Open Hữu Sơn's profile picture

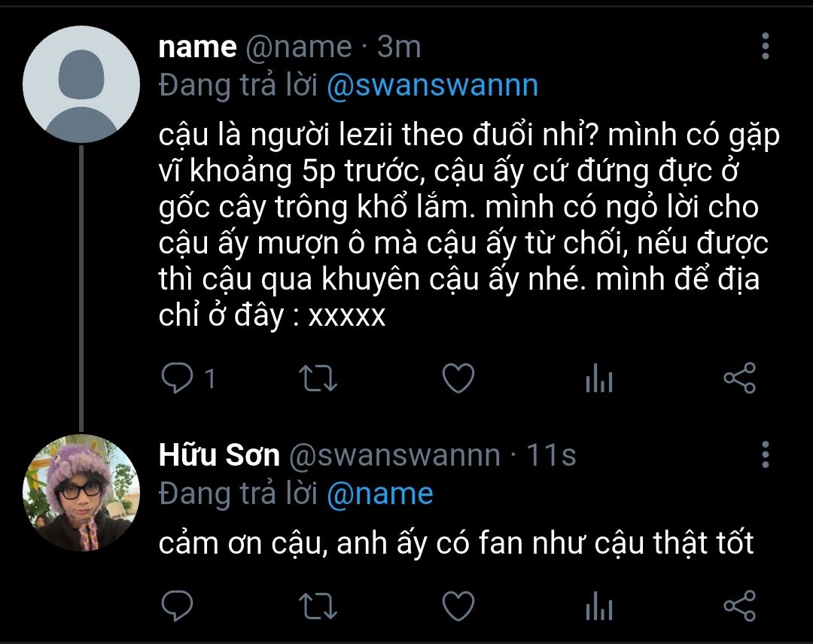(x=81, y=493)
